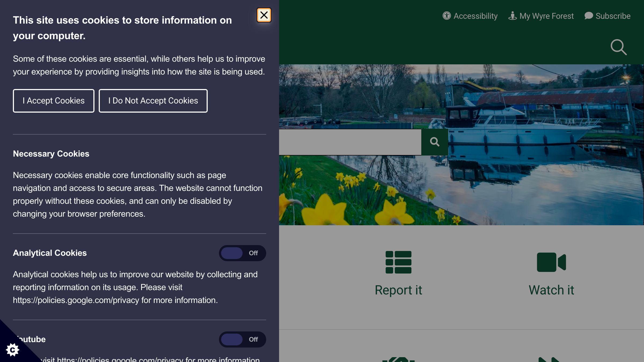The width and height of the screenshot is (644, 362).
Task: Click the magnifier icon in the green header
Action: pos(619,47)
